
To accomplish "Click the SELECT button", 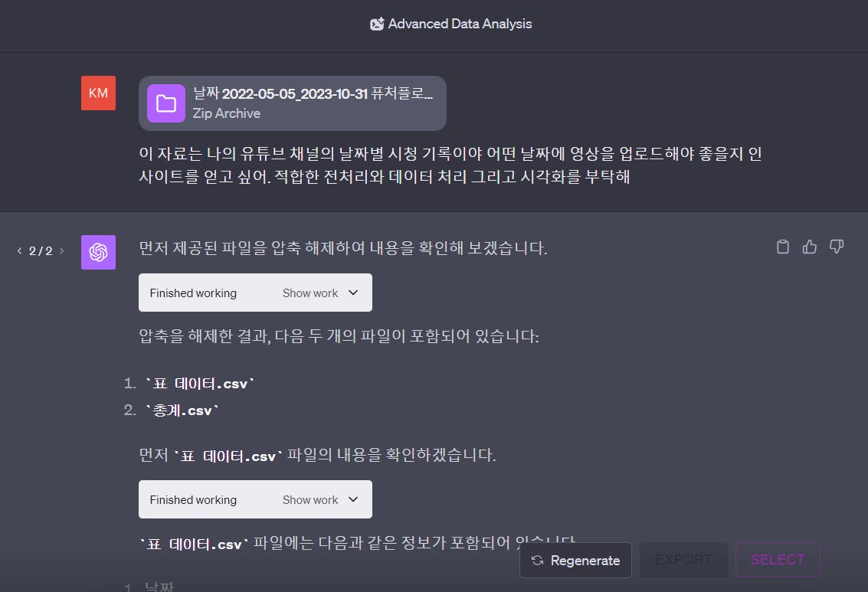I will coord(778,560).
